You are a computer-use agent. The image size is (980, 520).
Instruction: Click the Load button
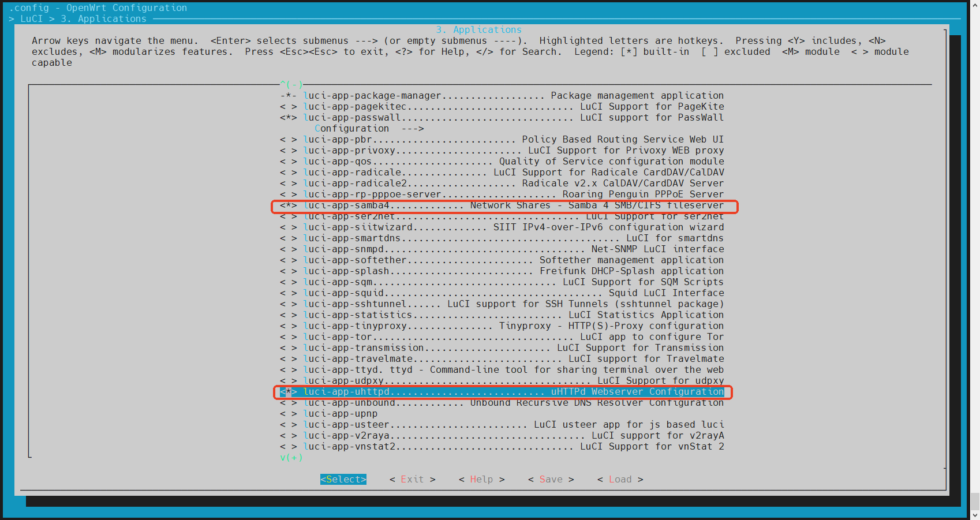pyautogui.click(x=620, y=480)
